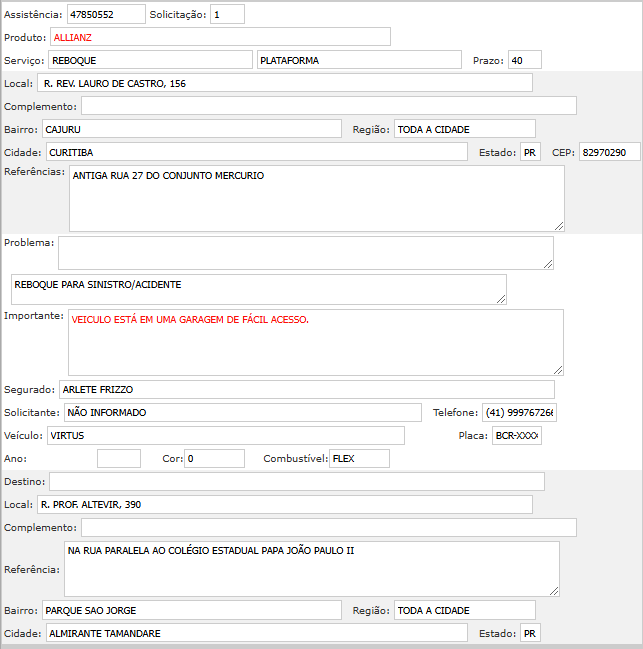Click the empty Problema text area
The image size is (643, 649).
(x=305, y=252)
